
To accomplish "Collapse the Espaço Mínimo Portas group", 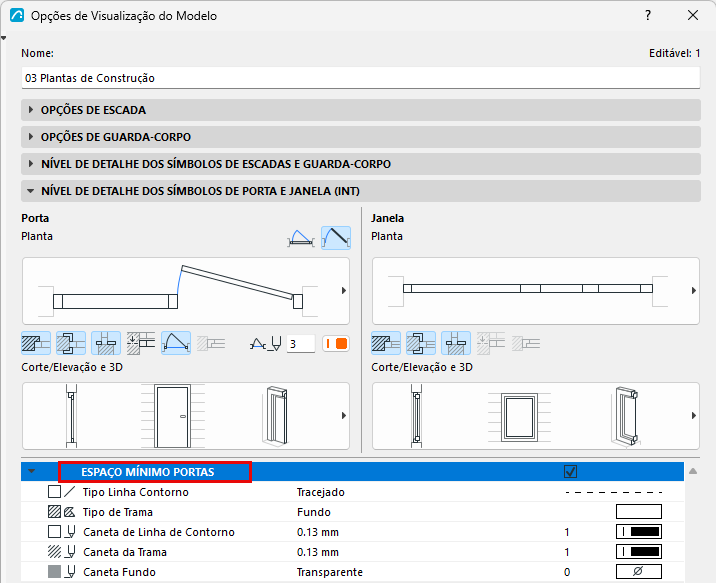I will pyautogui.click(x=31, y=471).
